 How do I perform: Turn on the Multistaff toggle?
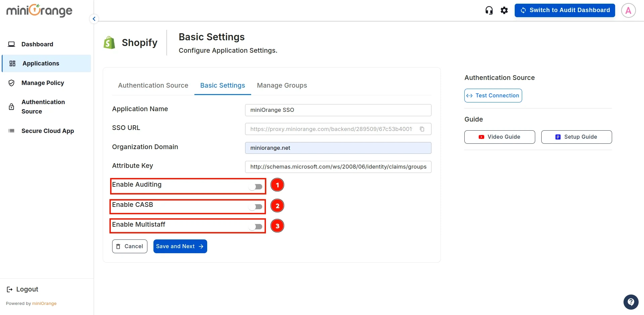point(256,227)
